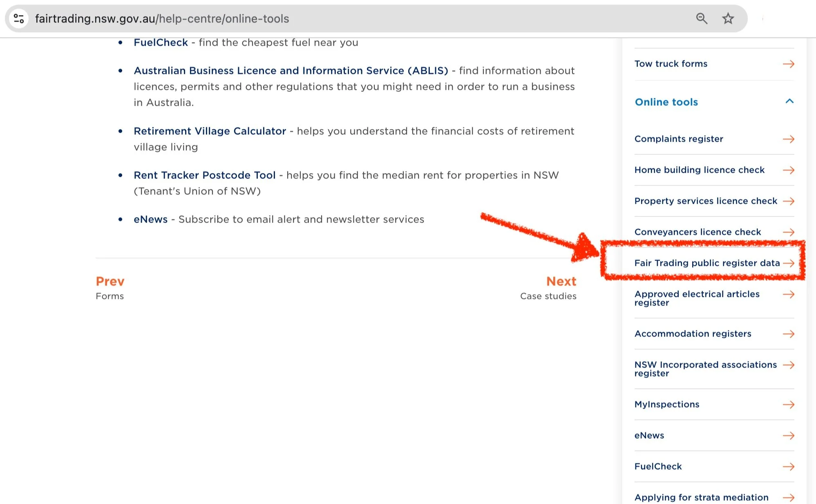Open Rent Tracker Postcode Tool link
Viewport: 816px width, 504px height.
(204, 175)
